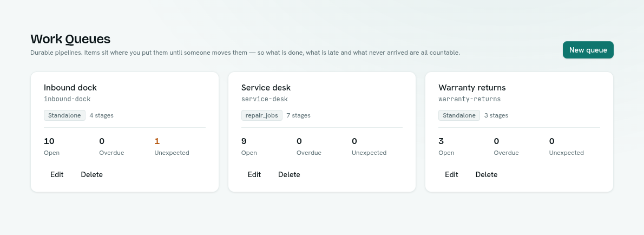This screenshot has width=644, height=235.
Task: Click the orange Unexpected count 1
Action: (x=157, y=141)
